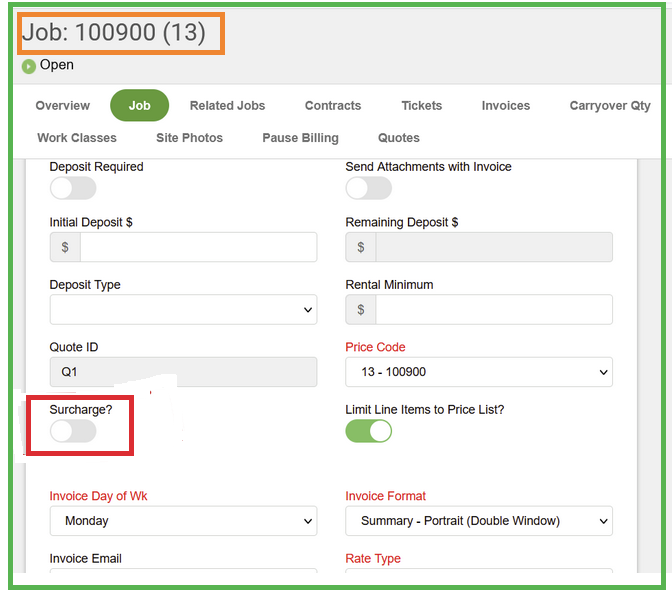Go to Pause Billing tab
The height and width of the screenshot is (598, 672).
pyautogui.click(x=300, y=138)
